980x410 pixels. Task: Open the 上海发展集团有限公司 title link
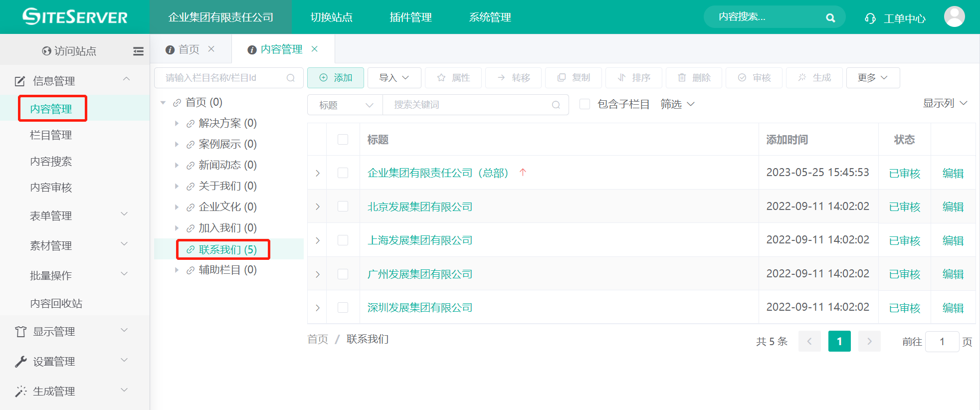click(x=420, y=240)
